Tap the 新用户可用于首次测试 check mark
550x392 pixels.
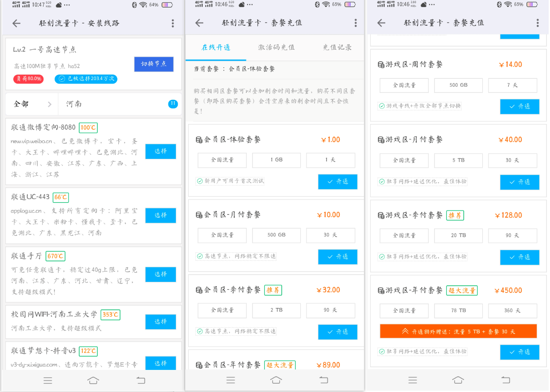[200, 181]
